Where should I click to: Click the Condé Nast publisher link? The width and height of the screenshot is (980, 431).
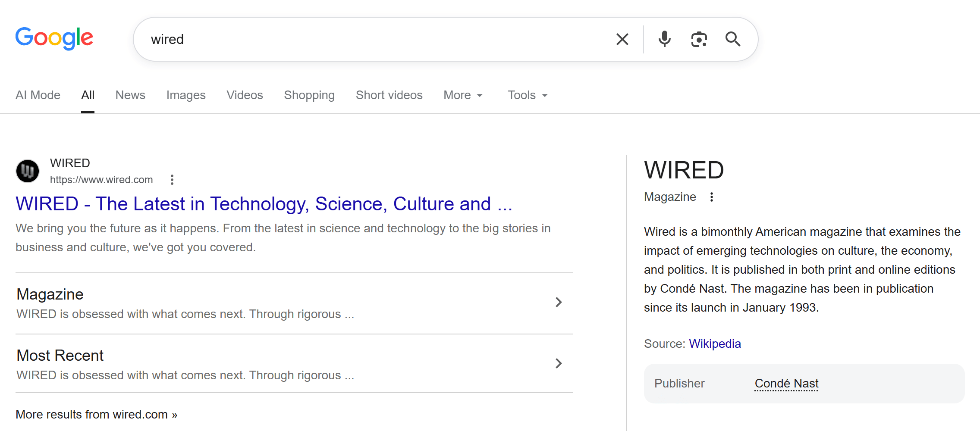click(x=786, y=384)
